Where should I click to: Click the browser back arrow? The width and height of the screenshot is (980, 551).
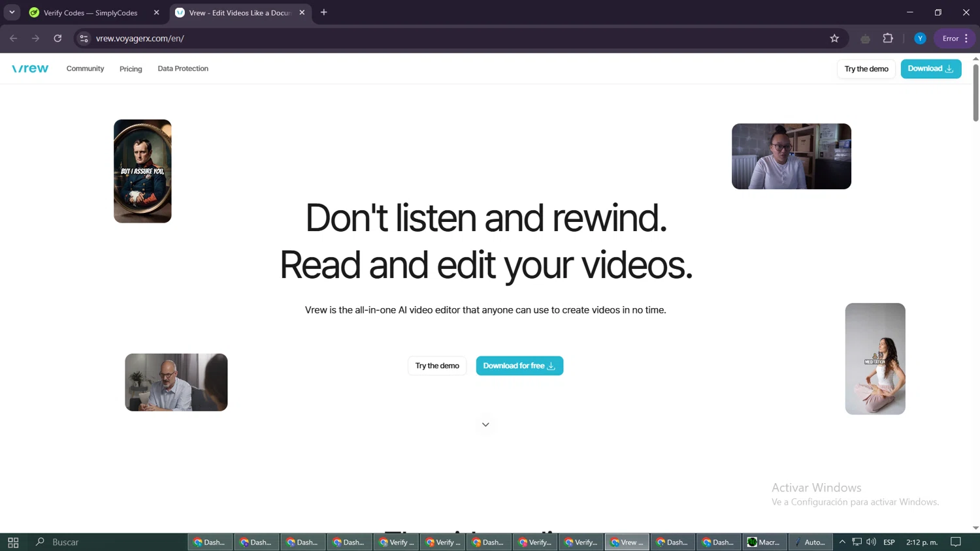tap(14, 39)
